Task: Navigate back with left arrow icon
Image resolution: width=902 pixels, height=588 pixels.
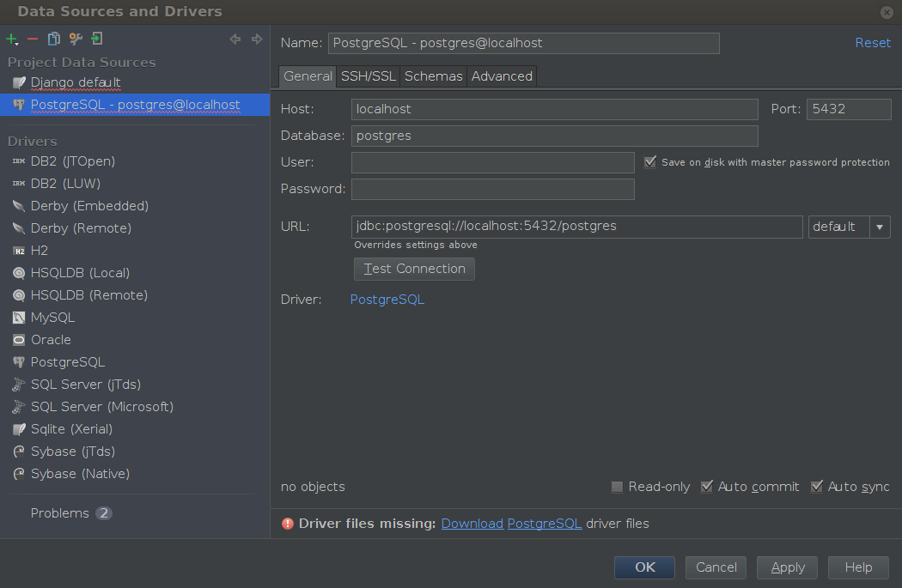Action: click(x=235, y=39)
